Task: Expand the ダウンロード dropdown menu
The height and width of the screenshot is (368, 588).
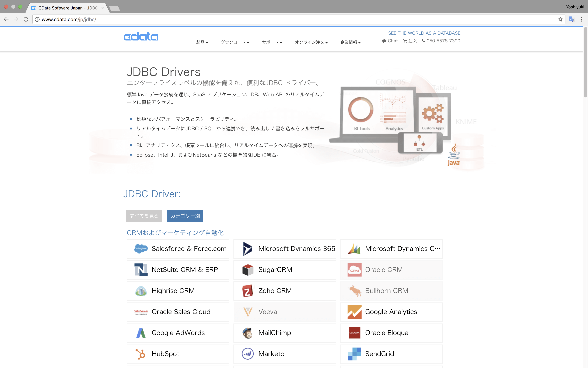Action: point(235,42)
